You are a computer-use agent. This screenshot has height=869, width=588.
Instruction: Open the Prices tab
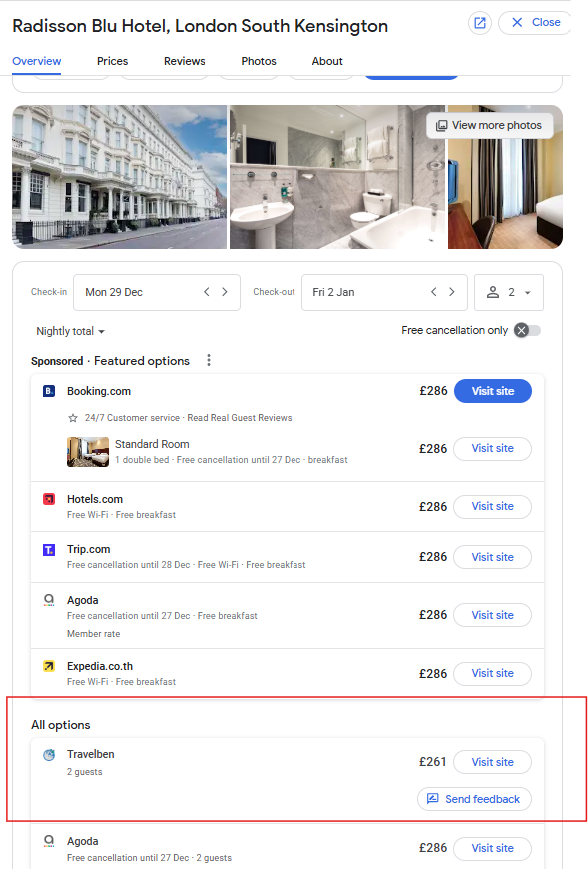pyautogui.click(x=113, y=61)
